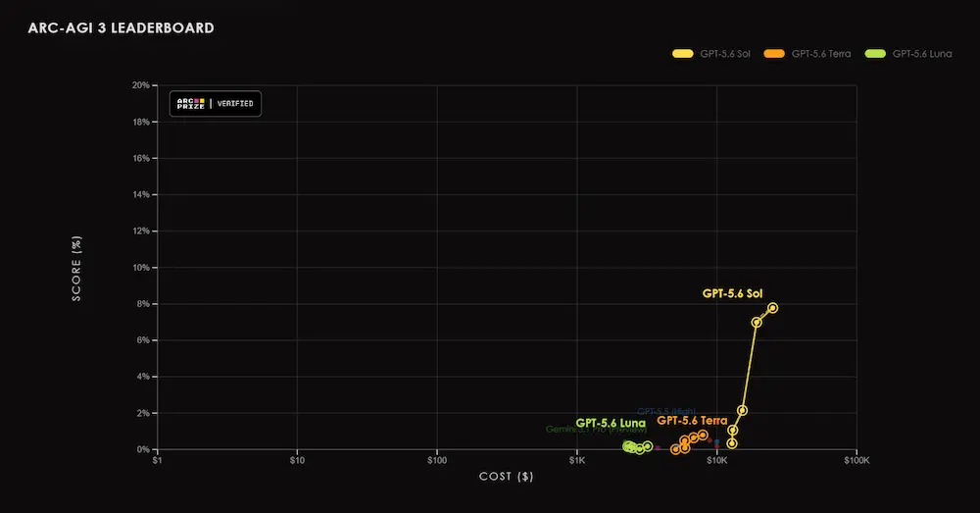Select the lowest-cost GPT-5.6 Terra data point

(675, 449)
